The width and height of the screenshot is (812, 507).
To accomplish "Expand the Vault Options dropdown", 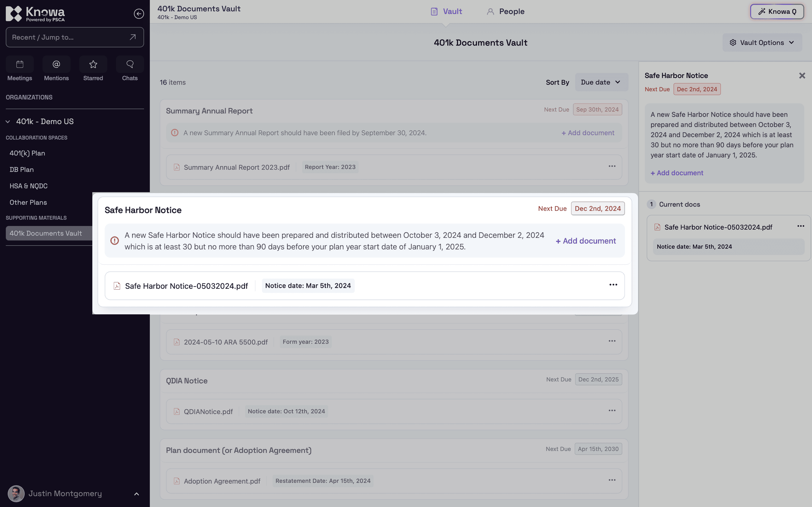I will tap(762, 42).
